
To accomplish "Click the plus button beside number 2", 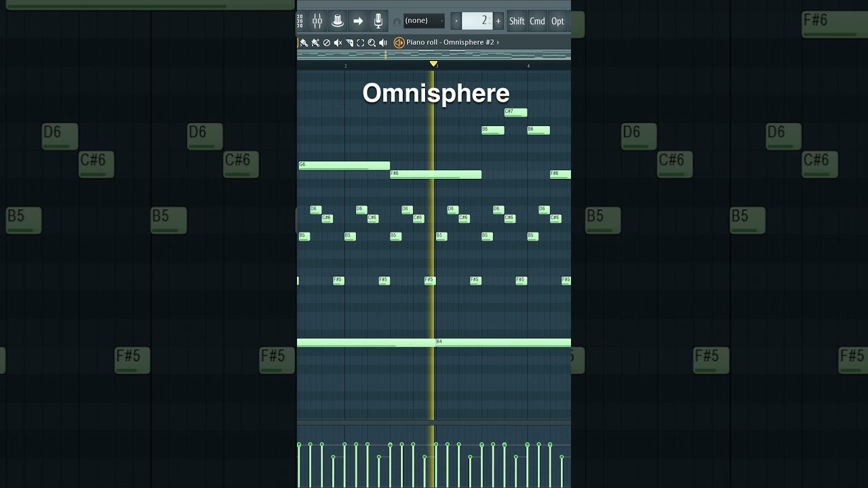I will [x=498, y=21].
